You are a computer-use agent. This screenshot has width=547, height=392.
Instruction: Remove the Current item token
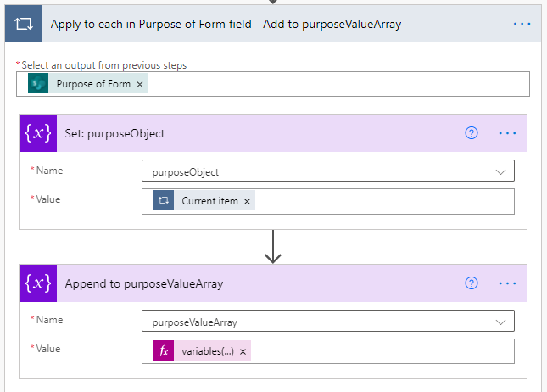coord(247,201)
